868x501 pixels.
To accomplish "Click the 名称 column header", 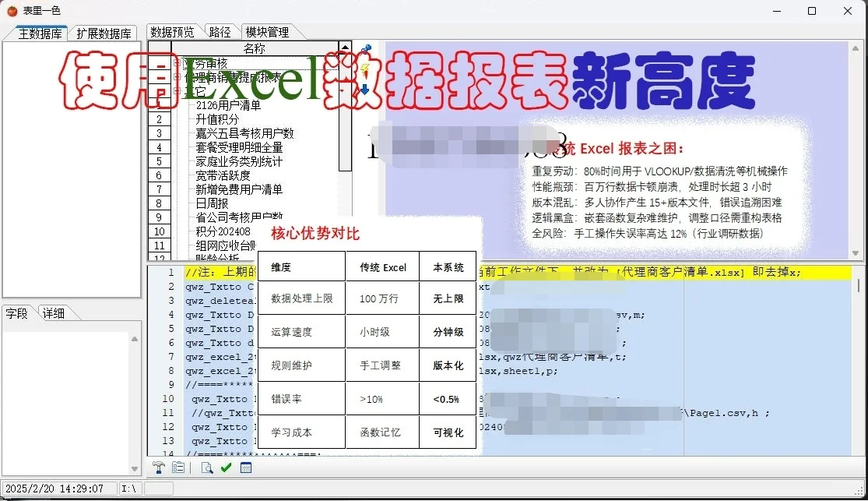I will (255, 48).
